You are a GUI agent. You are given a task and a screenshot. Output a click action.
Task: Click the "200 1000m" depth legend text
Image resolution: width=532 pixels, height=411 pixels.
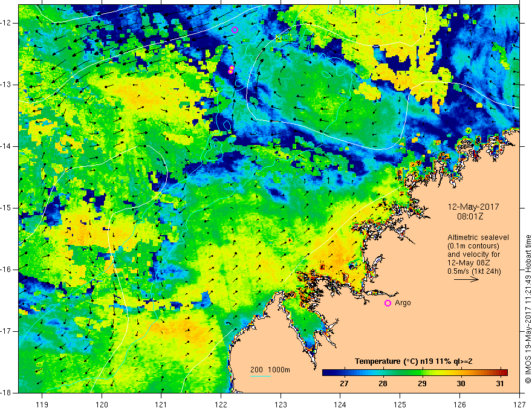270,370
